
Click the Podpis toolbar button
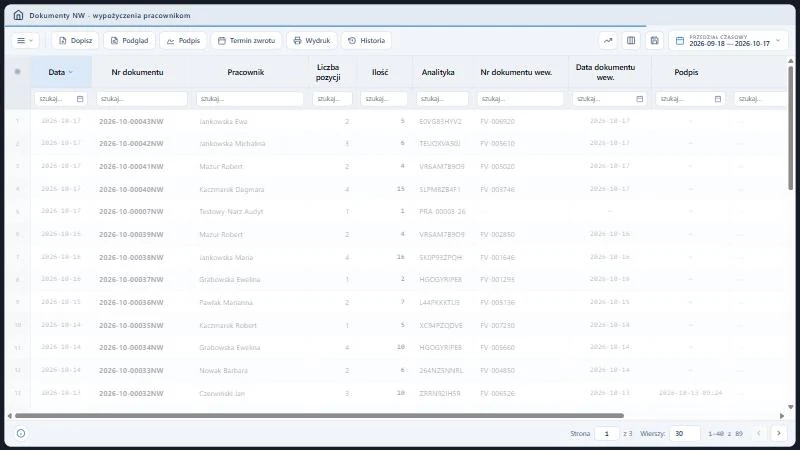(183, 40)
